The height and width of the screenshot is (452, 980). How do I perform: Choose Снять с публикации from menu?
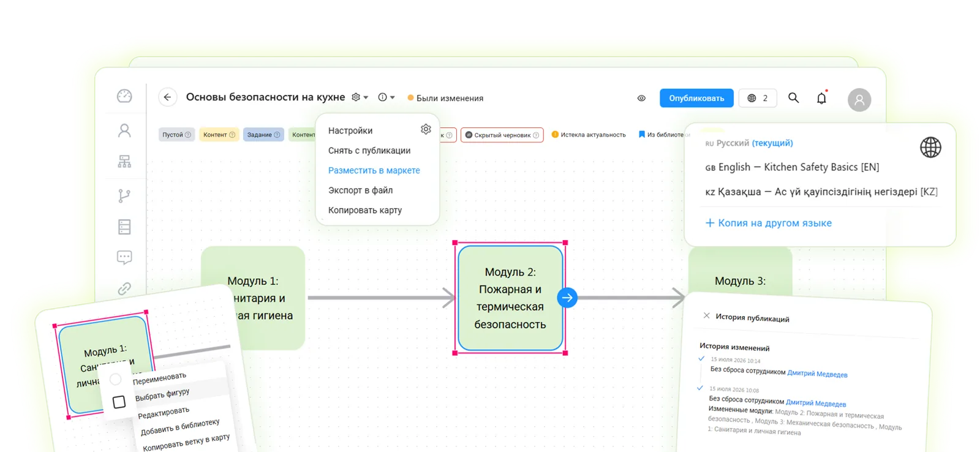point(369,151)
